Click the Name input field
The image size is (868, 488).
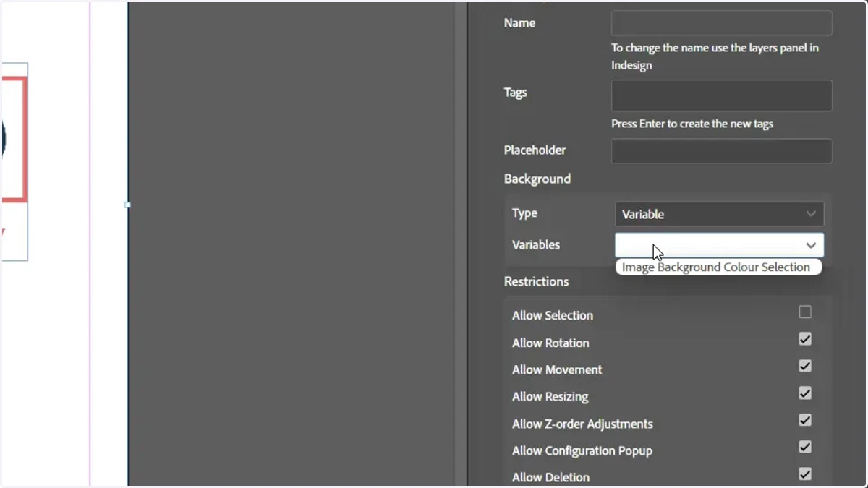721,23
